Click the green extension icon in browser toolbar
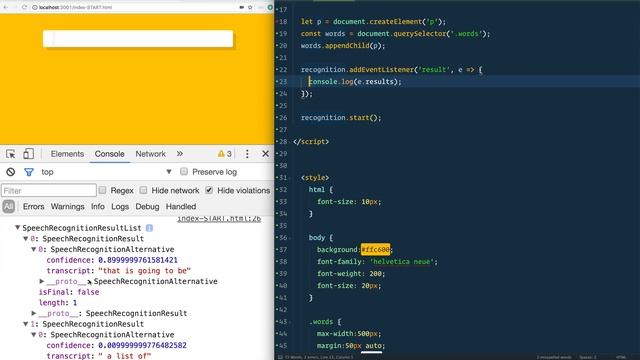This screenshot has width=640, height=360. 270,7
